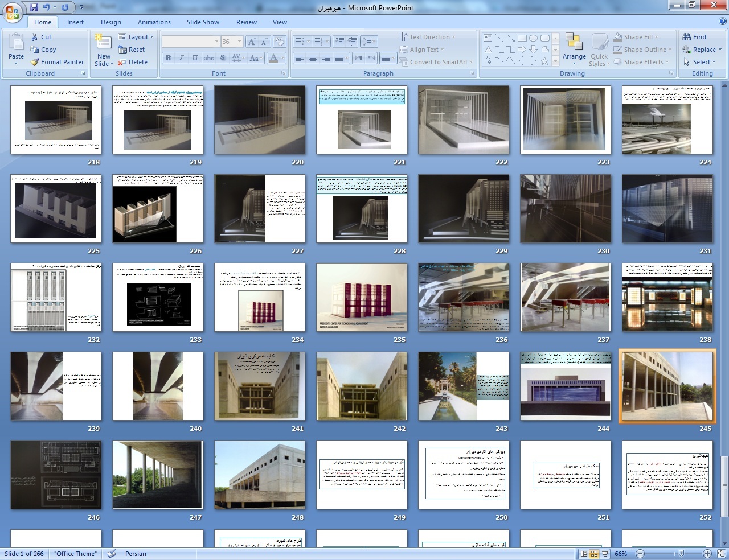Customize Quick Access Toolbar dropdown
Viewport: 729px width, 560px height.
pyautogui.click(x=82, y=7)
